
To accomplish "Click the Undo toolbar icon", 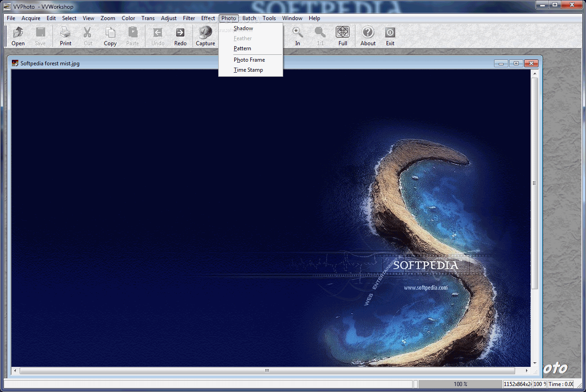I will click(158, 32).
